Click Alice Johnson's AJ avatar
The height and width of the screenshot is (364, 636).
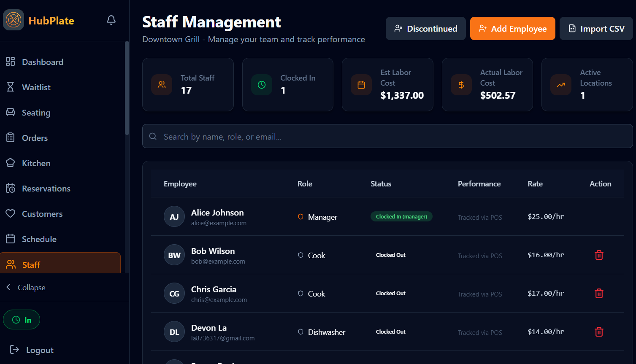174,217
